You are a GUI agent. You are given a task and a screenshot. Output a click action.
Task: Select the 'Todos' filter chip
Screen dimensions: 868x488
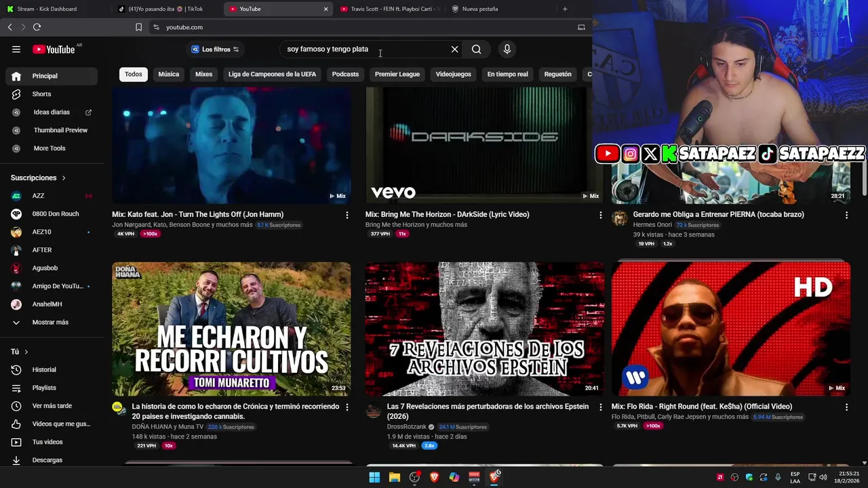pos(134,74)
